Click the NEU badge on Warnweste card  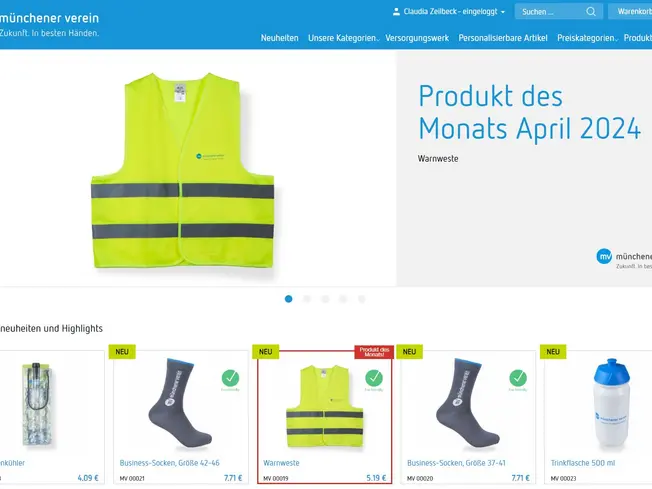[x=265, y=352]
